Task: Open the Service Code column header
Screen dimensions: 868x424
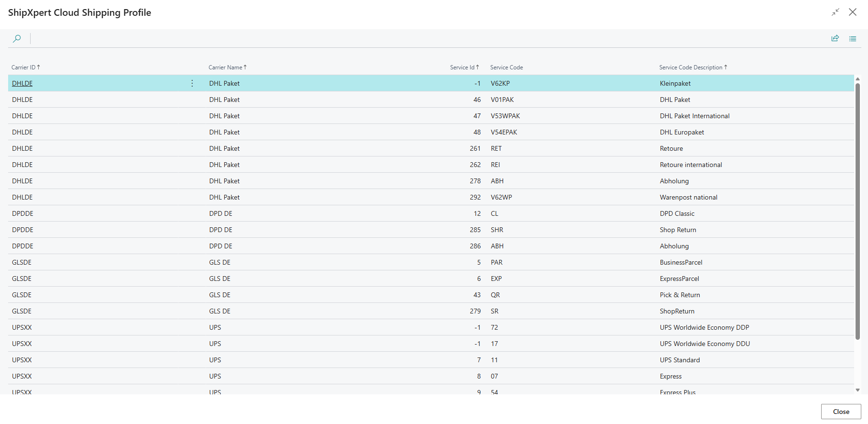Action: tap(506, 67)
